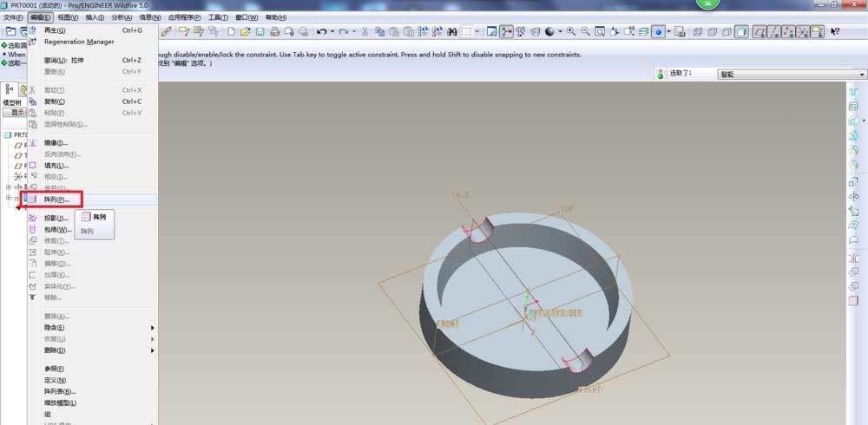This screenshot has height=425, width=868.
Task: Click the zoom out magnifier icon
Action: tap(586, 32)
